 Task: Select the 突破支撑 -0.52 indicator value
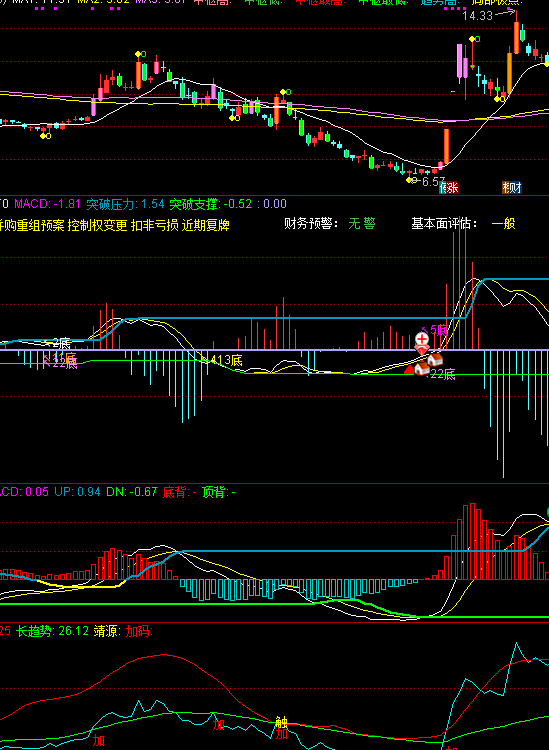(210, 204)
